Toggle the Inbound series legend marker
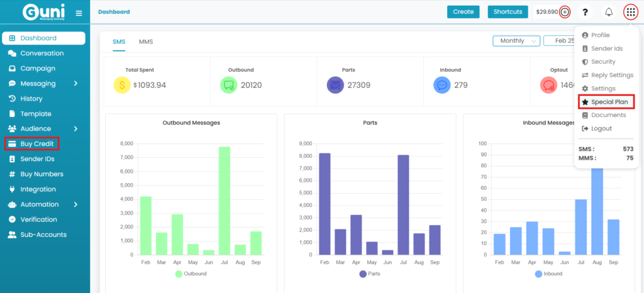 coord(538,274)
